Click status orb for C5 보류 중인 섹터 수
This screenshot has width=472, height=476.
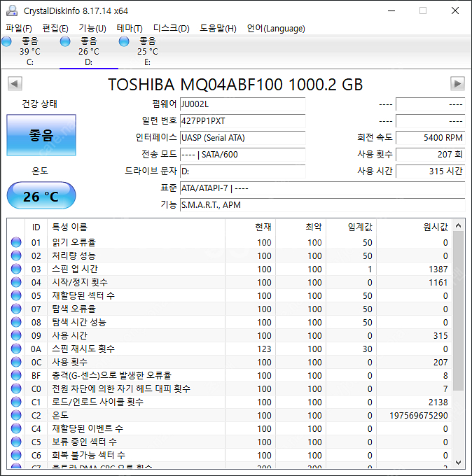pos(16,442)
